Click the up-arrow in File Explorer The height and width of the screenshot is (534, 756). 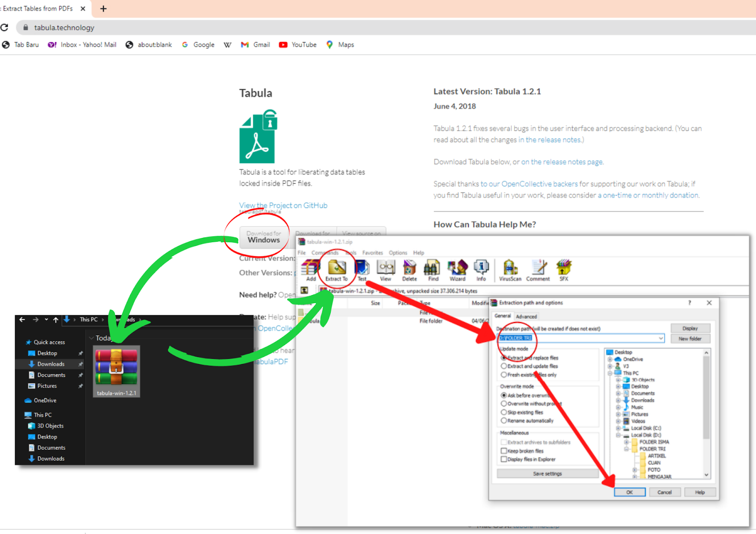pyautogui.click(x=56, y=320)
